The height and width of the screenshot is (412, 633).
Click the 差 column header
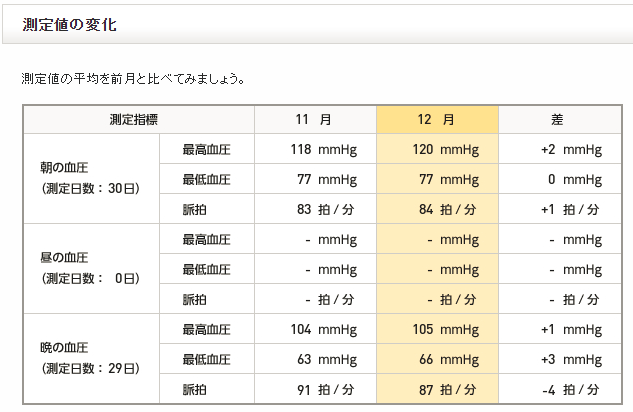click(x=560, y=119)
